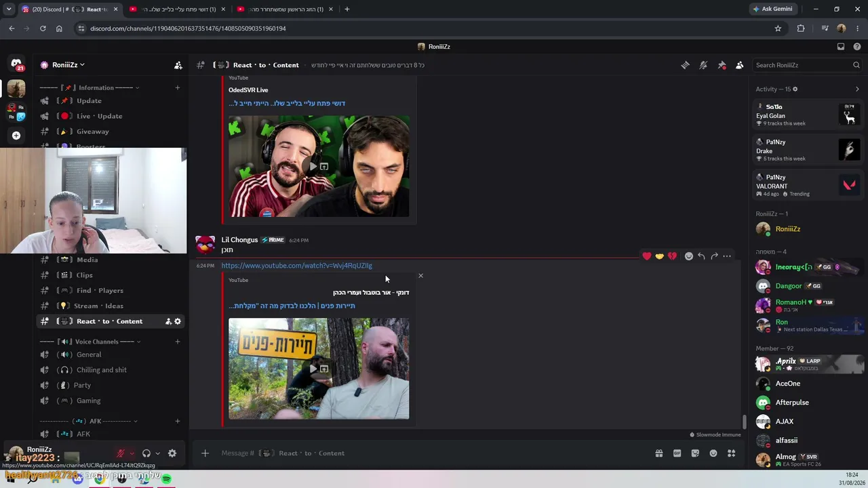Open the Clips channel

pyautogui.click(x=111, y=275)
